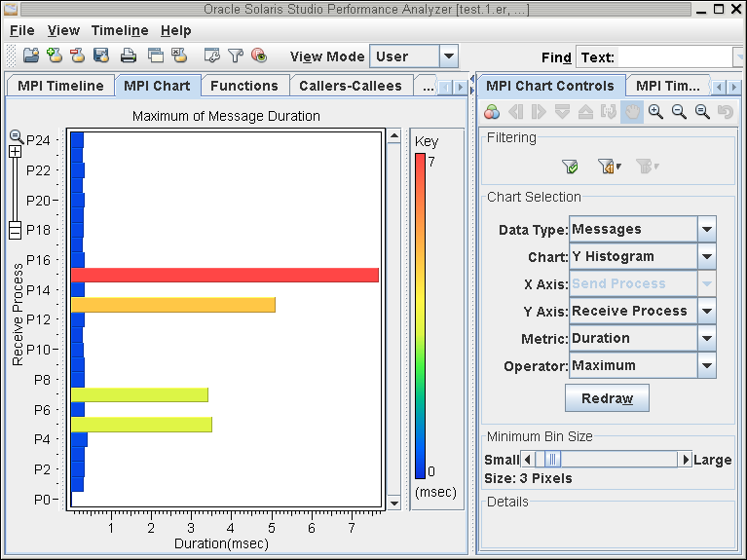Open the Filter Data funnel icon in toolbar
The width and height of the screenshot is (747, 560).
tap(236, 56)
